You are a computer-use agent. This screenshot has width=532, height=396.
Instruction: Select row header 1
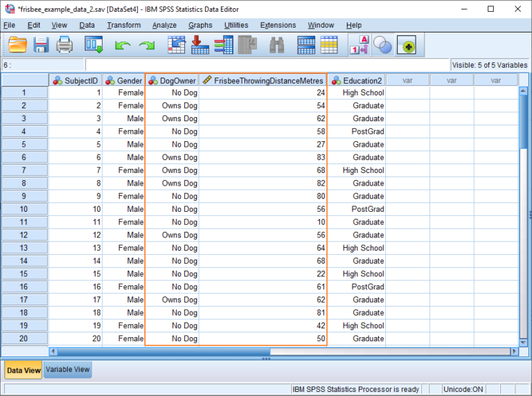click(x=24, y=93)
